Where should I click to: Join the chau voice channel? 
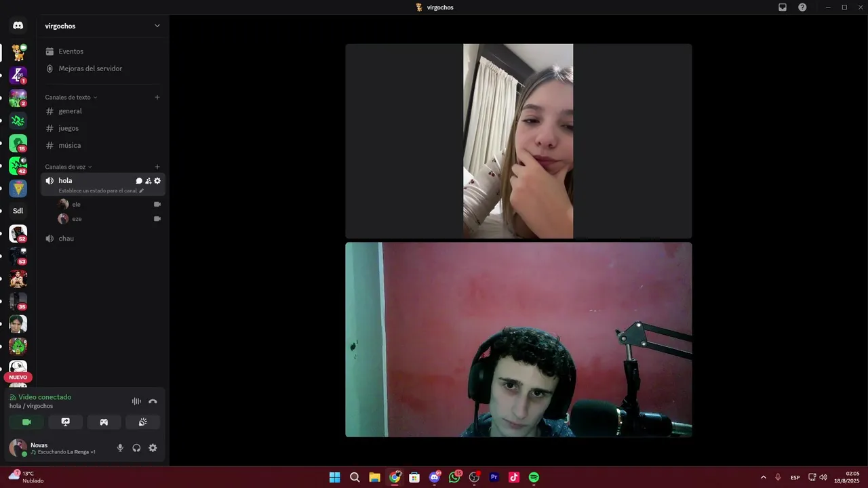pyautogui.click(x=102, y=239)
